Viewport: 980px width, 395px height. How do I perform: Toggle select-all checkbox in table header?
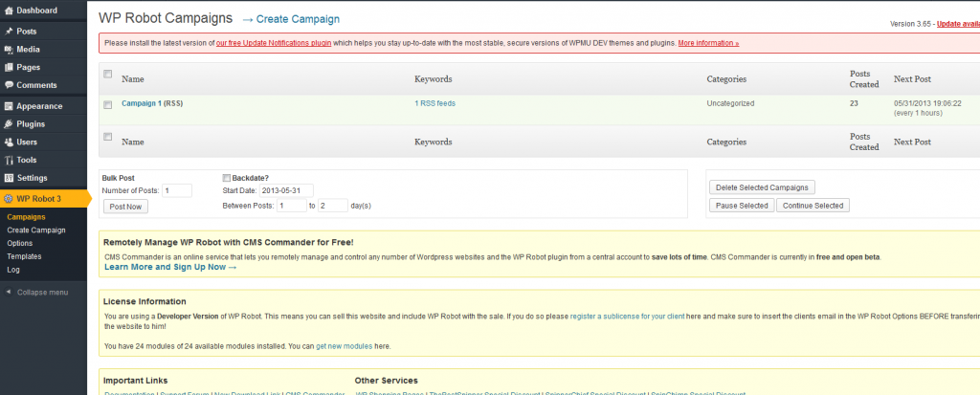coord(108,75)
